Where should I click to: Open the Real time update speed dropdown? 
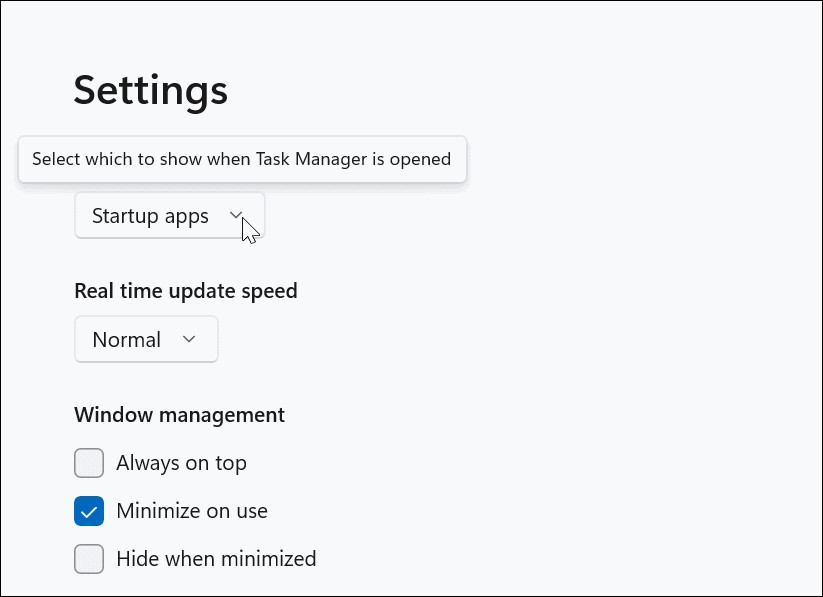click(145, 339)
